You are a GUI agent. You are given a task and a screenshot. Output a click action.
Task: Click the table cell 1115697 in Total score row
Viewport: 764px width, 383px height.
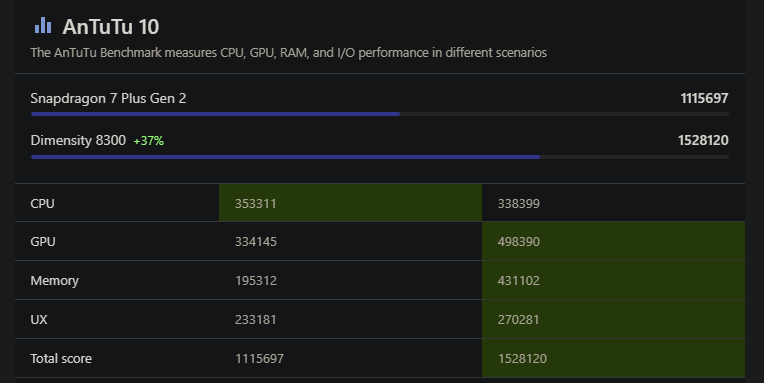point(259,359)
